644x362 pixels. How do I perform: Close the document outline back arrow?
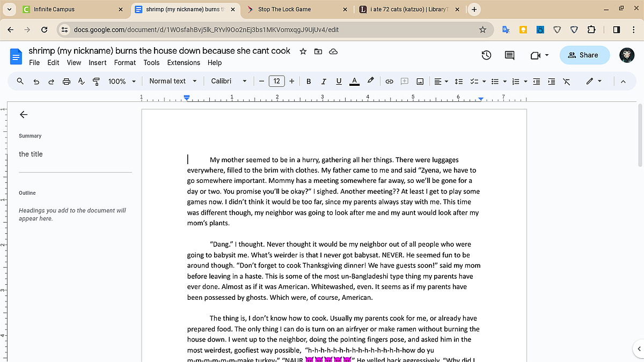coord(24,114)
